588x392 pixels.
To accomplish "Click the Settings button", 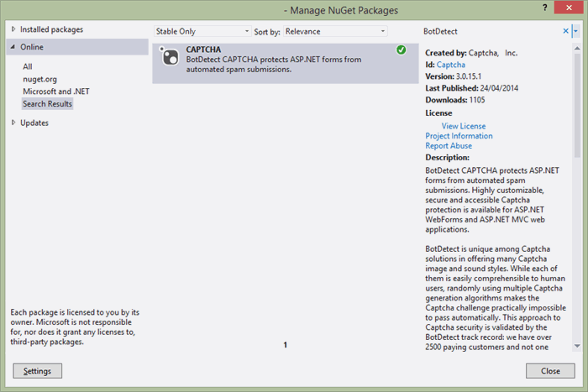I will coord(38,371).
